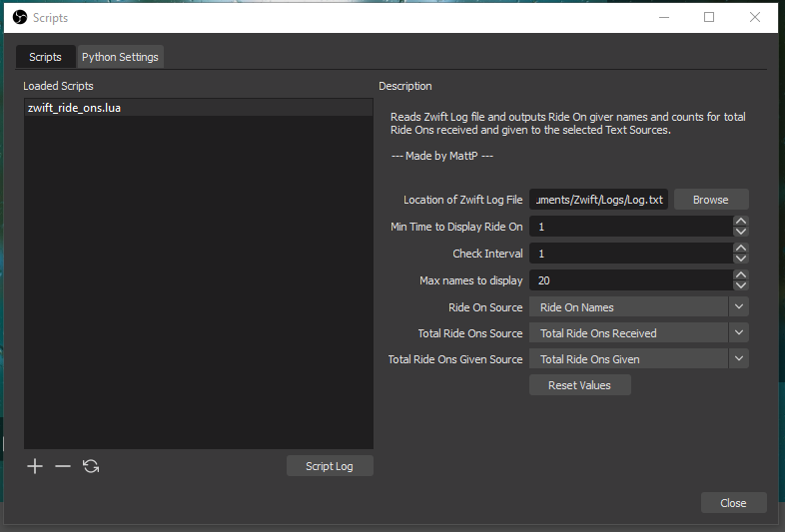Image resolution: width=785 pixels, height=532 pixels.
Task: Select the Scripts tab
Action: pyautogui.click(x=45, y=57)
